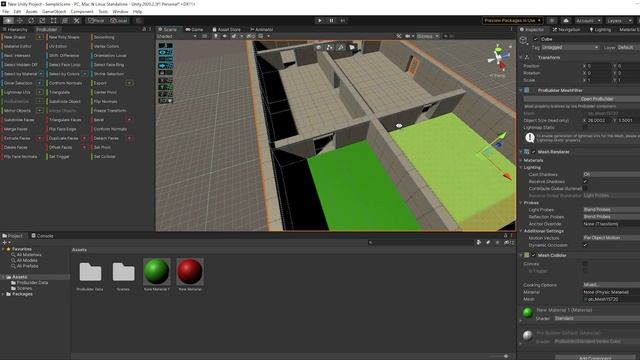Viewport: 640px width, 360px height.
Task: Open the GameObject menu
Action: coord(54,11)
